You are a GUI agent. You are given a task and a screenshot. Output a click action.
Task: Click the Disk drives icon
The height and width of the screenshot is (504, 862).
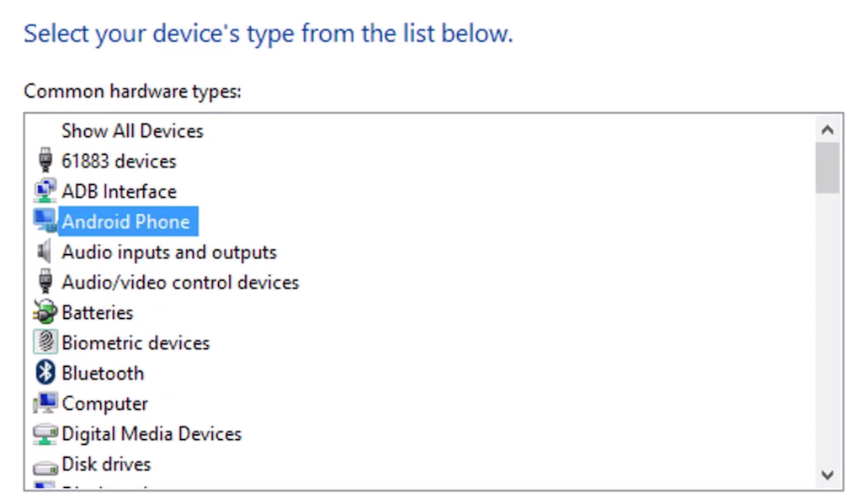coord(45,465)
